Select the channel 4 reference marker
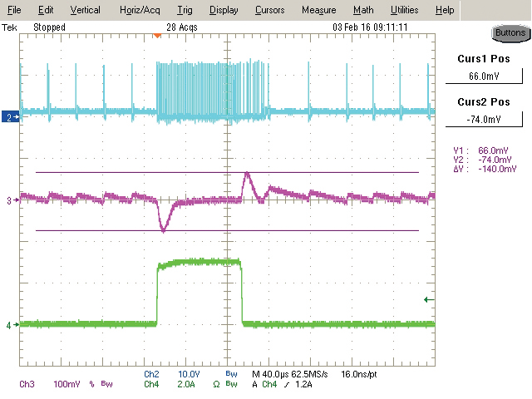This screenshot has height=399, width=532. point(12,325)
